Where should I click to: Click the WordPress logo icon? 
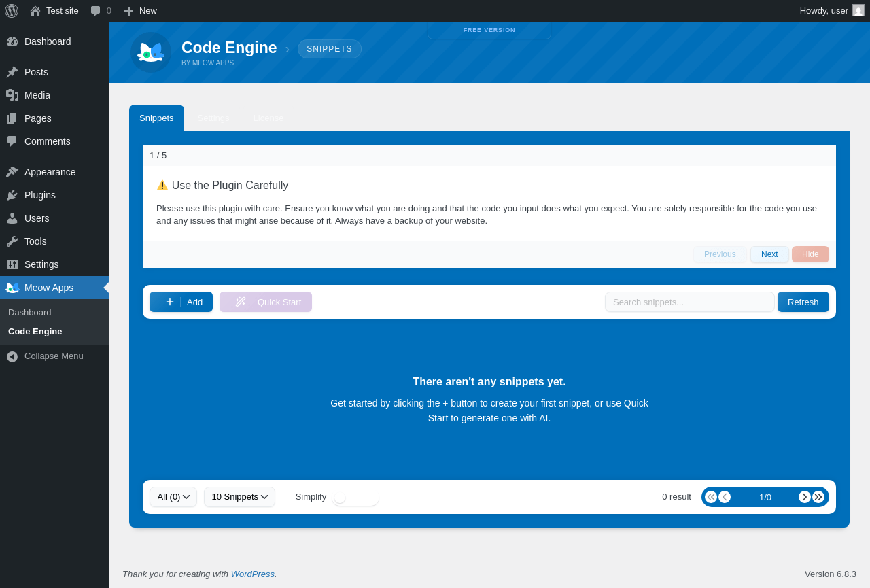[x=12, y=11]
